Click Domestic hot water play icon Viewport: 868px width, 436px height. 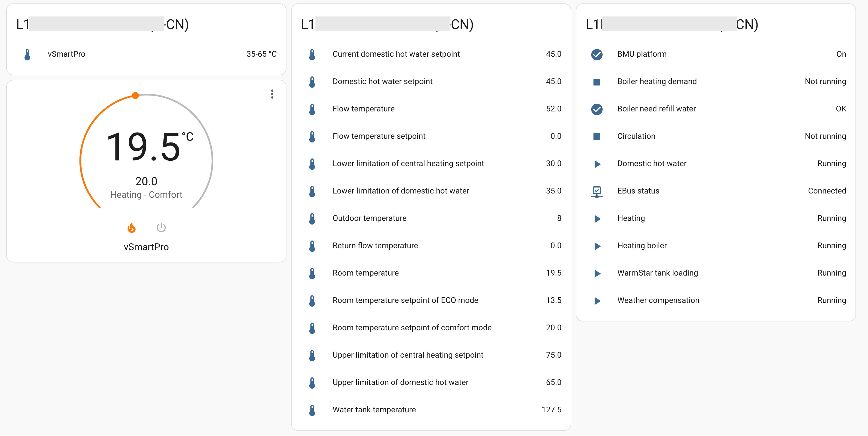(597, 164)
